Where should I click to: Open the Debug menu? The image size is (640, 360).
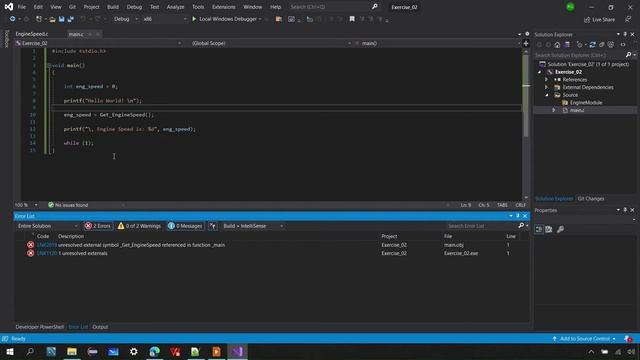tap(134, 7)
